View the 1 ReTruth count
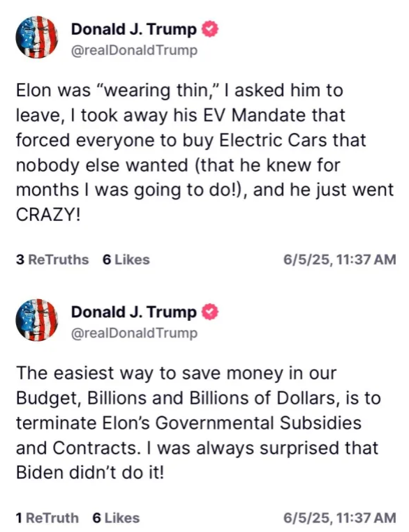This screenshot has width=409, height=532. tap(47, 518)
